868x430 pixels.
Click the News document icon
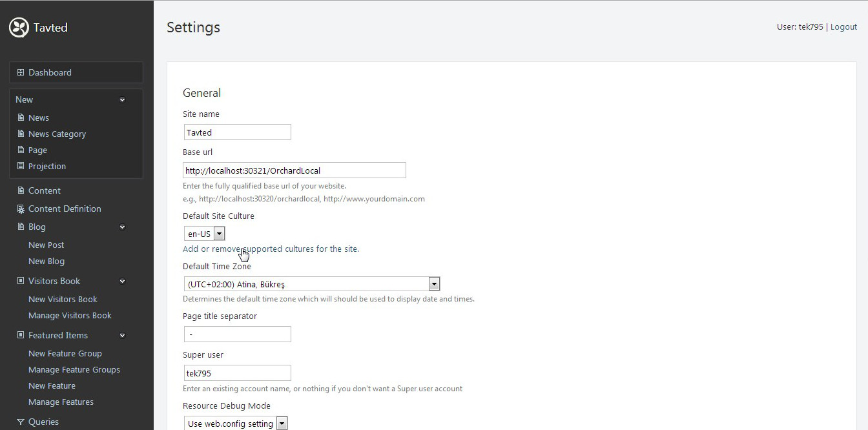(21, 118)
